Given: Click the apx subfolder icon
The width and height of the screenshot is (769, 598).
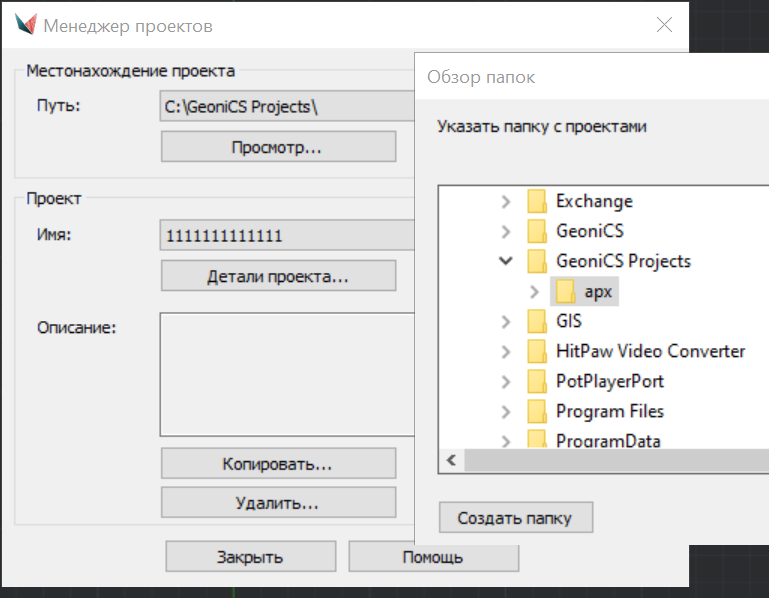Looking at the screenshot, I should (566, 291).
